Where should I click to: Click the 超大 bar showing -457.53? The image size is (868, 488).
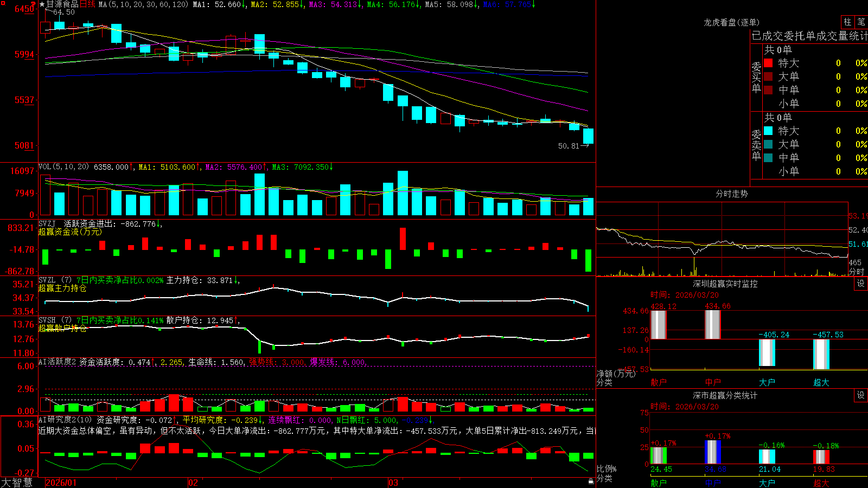pos(821,354)
